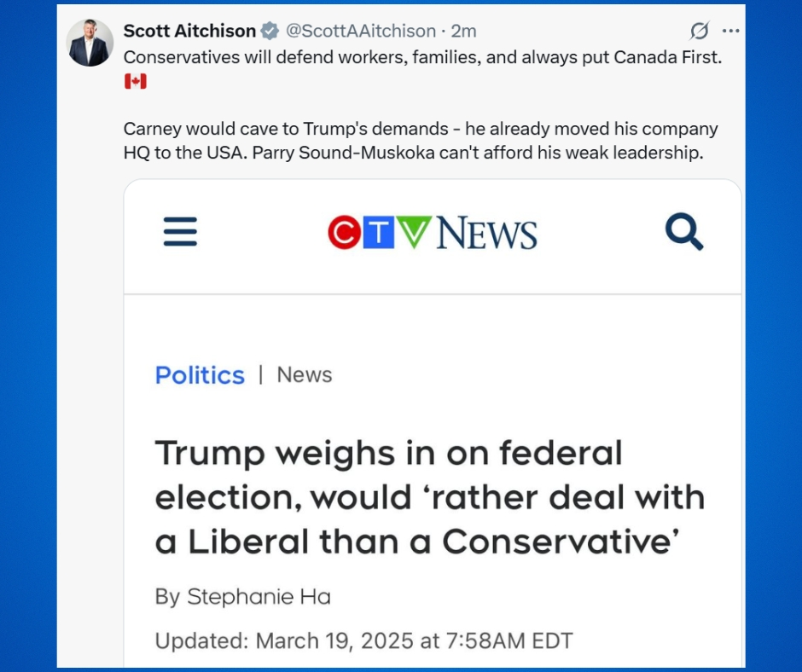Select the News category label
Image resolution: width=802 pixels, height=672 pixels.
coord(305,375)
